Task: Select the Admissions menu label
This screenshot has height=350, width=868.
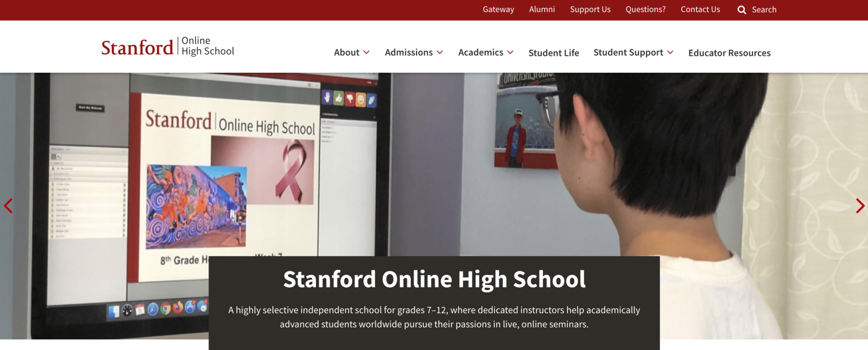Action: pos(409,53)
